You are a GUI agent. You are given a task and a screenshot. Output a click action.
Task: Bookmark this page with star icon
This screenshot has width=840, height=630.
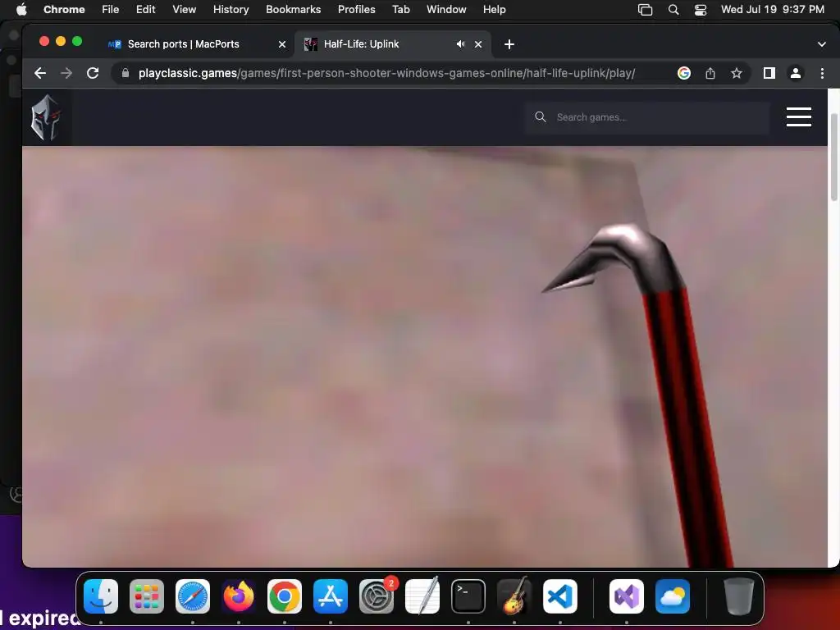[737, 73]
